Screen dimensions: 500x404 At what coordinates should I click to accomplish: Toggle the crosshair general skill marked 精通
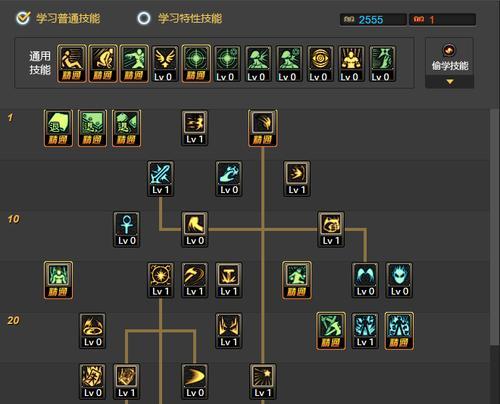tap(196, 64)
